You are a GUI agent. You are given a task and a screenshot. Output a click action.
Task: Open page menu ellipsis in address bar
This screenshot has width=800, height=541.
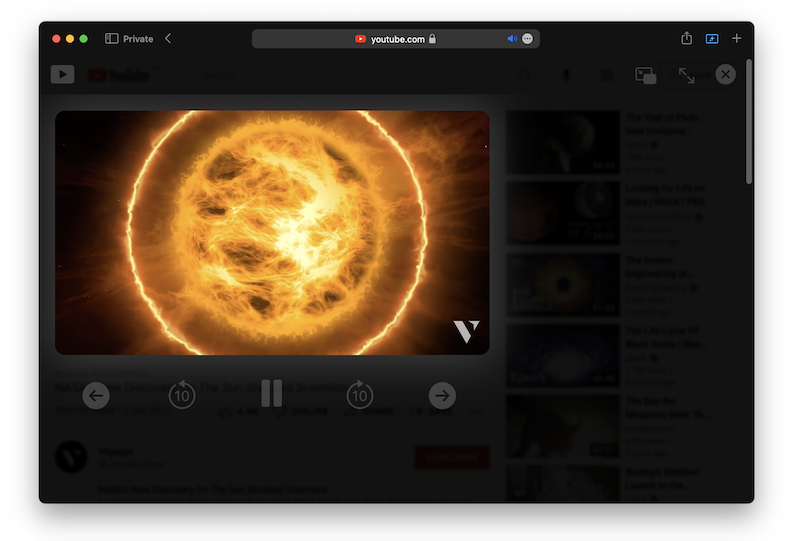click(528, 39)
